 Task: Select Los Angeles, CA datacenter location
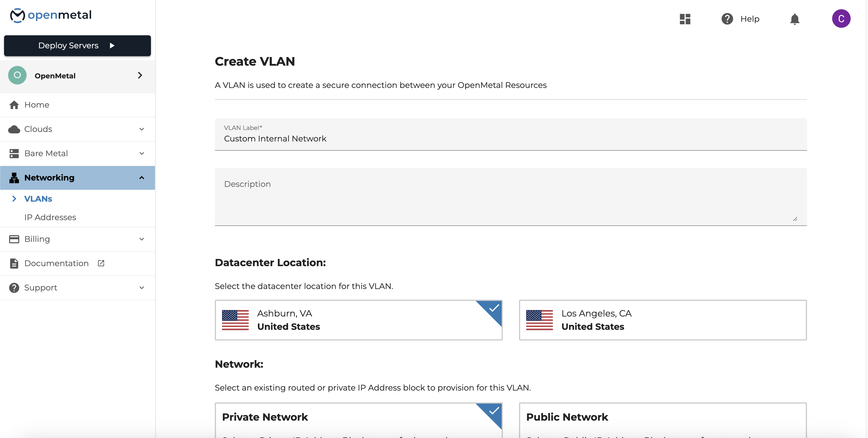click(662, 320)
